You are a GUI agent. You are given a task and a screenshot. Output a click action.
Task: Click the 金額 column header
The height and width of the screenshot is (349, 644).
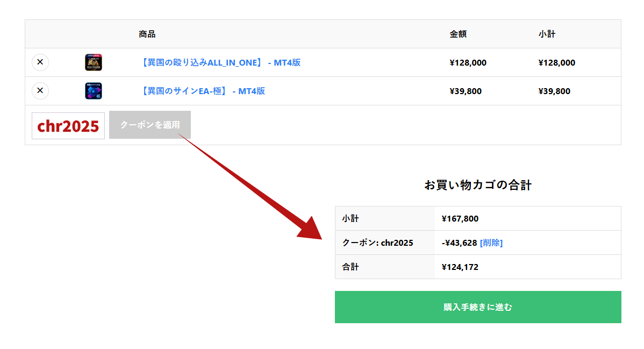pos(458,34)
